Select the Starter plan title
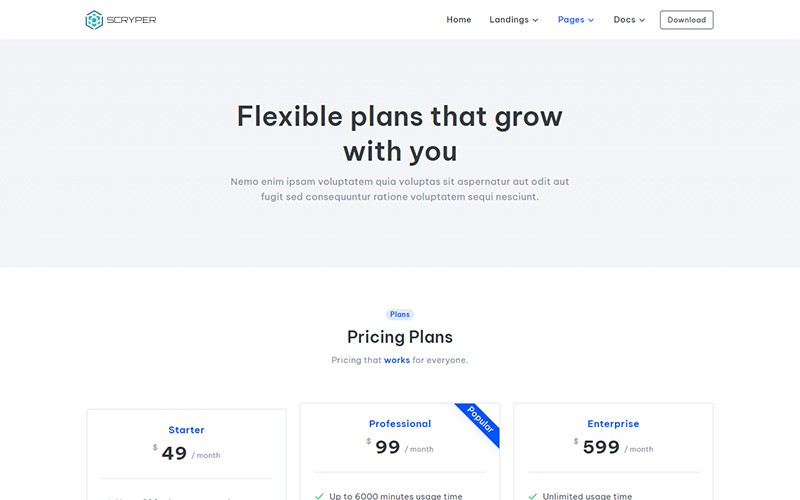This screenshot has height=500, width=800. pyautogui.click(x=186, y=430)
